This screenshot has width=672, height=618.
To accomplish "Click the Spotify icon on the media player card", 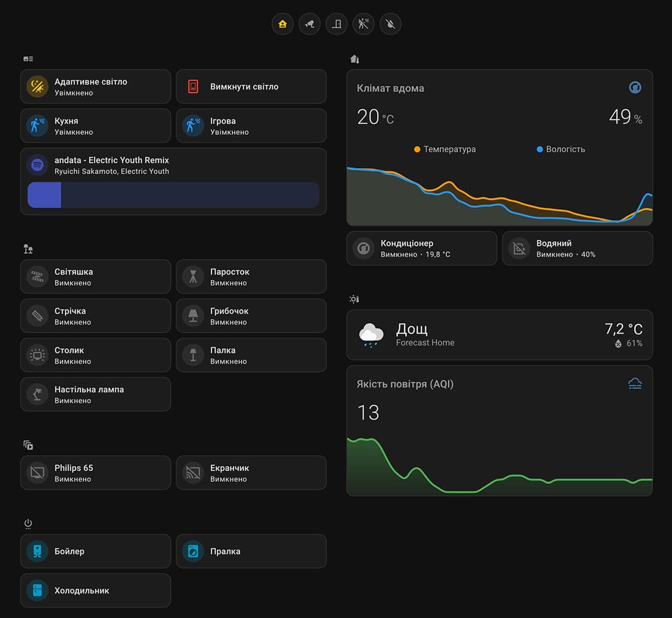I will coord(37,164).
